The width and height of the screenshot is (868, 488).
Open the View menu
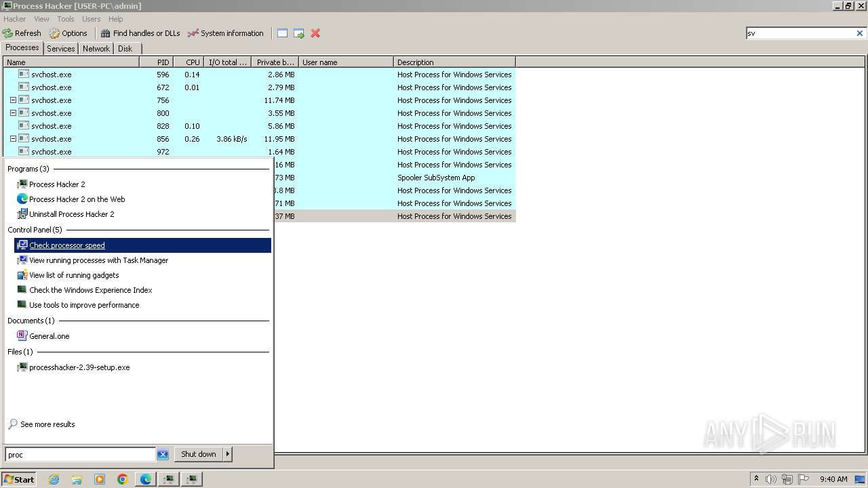41,19
